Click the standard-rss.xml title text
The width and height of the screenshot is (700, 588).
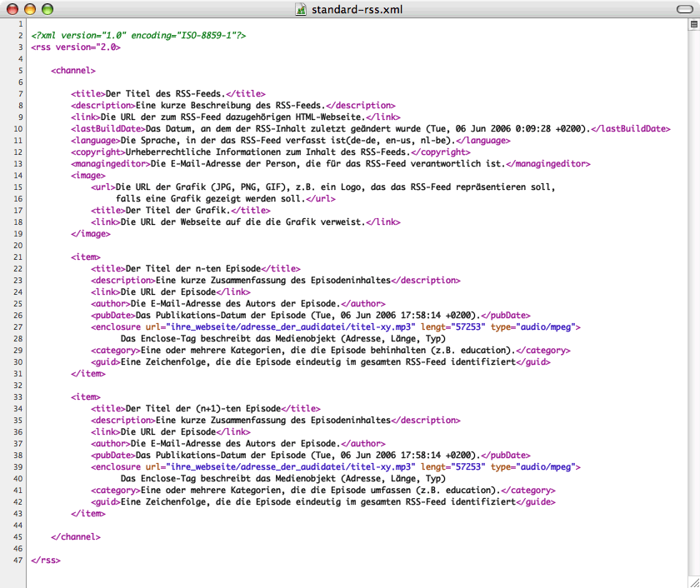click(x=353, y=9)
